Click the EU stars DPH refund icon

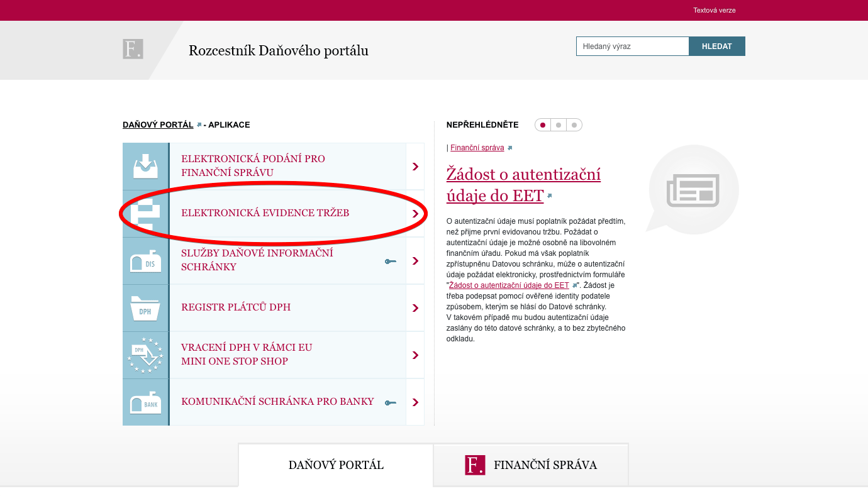(145, 355)
